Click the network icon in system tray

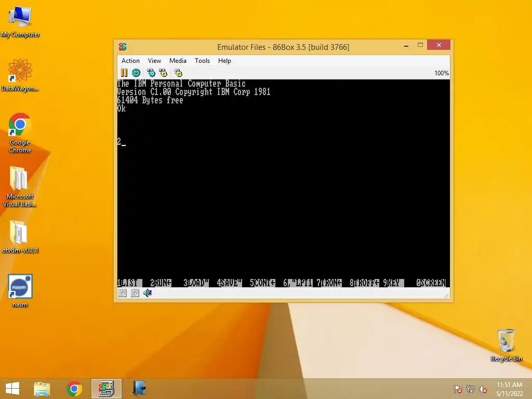click(471, 389)
